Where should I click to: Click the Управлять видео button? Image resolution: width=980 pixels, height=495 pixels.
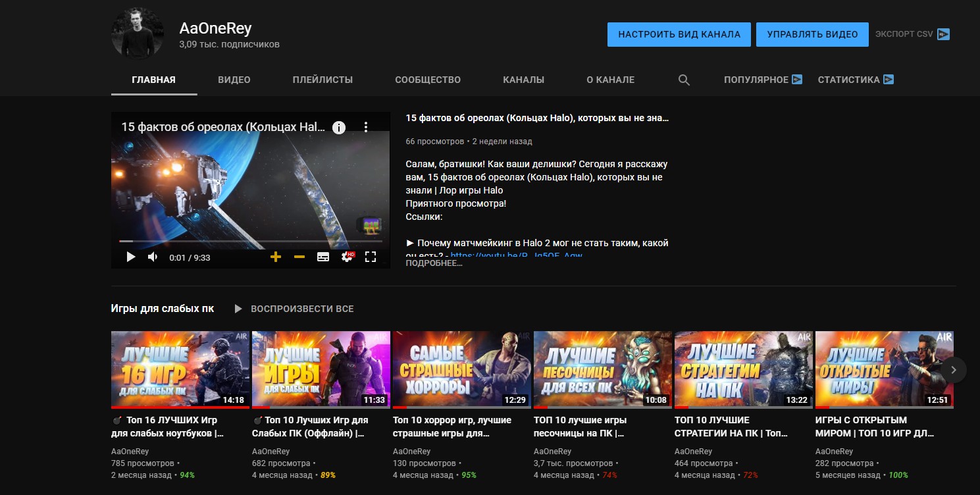coord(813,34)
